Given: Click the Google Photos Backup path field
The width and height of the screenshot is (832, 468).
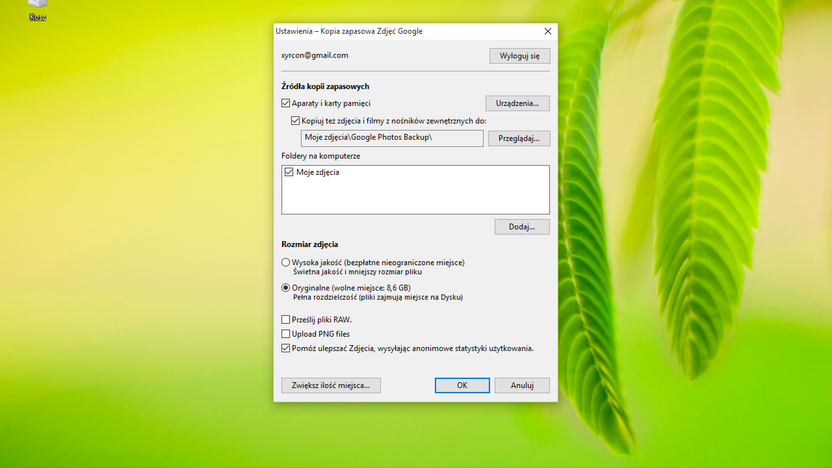Looking at the screenshot, I should (x=392, y=138).
